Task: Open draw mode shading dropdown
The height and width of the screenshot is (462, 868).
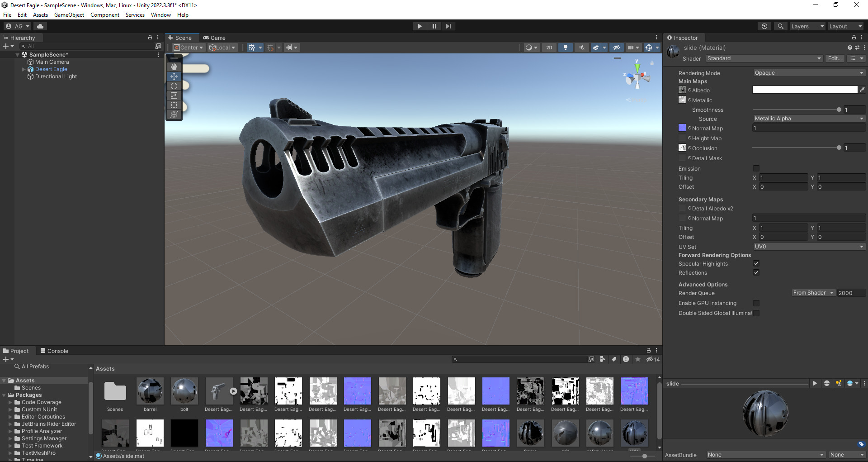Action: [x=531, y=48]
